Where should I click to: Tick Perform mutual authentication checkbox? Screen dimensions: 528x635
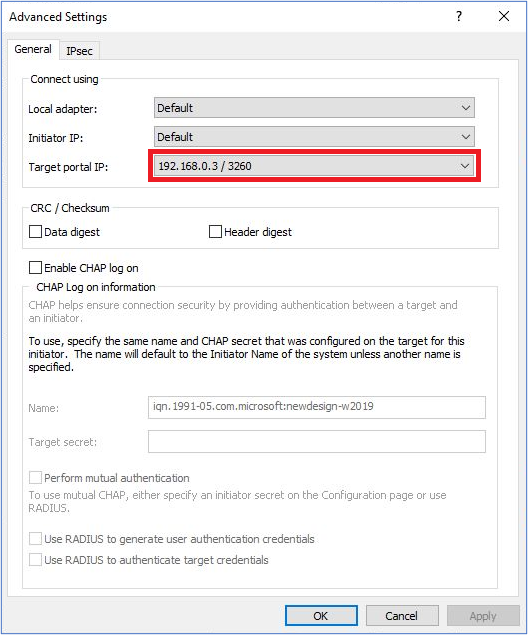point(36,477)
